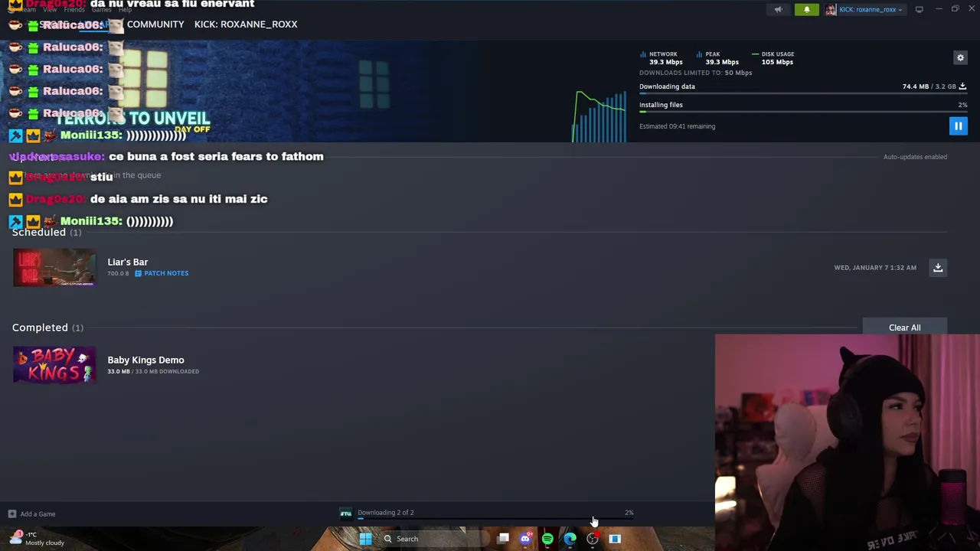This screenshot has height=551, width=980.
Task: Click the Downloading data progress bar
Action: point(803,93)
